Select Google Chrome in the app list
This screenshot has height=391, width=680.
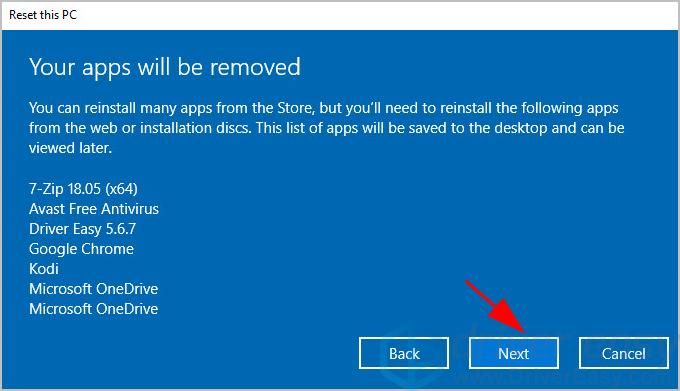pos(81,249)
